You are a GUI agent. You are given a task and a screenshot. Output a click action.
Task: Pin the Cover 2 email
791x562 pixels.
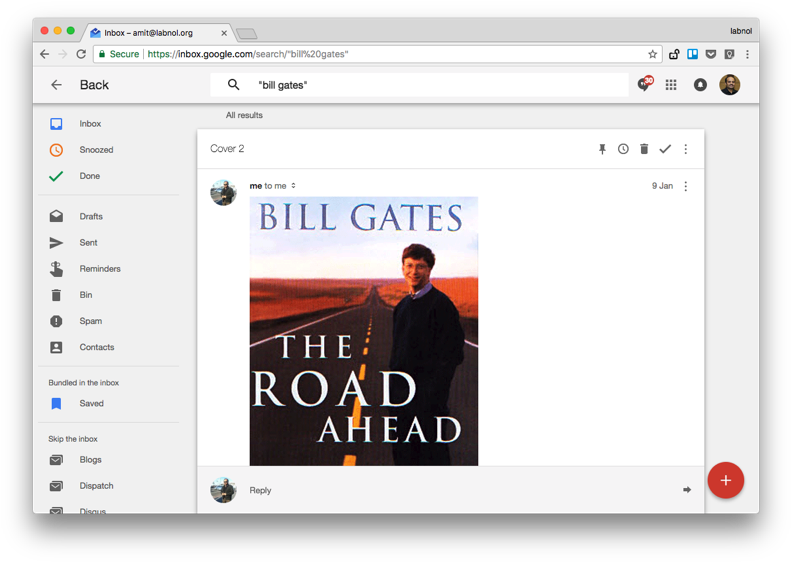click(602, 149)
